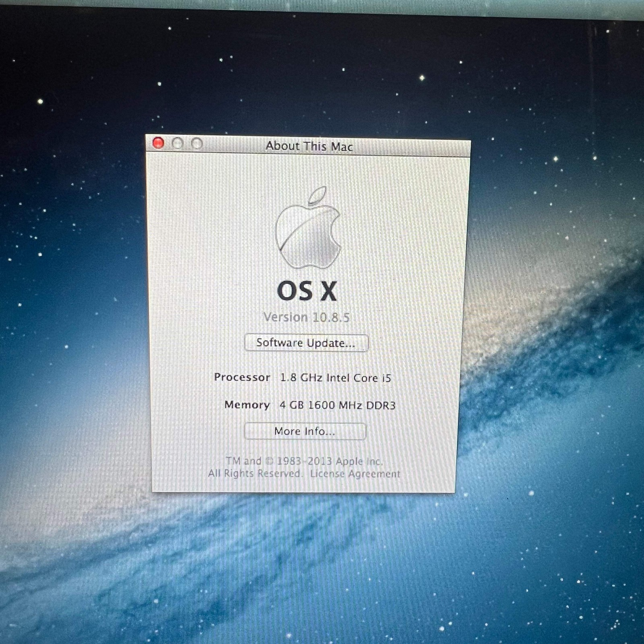
Task: Click the gray minimize window button
Action: click(178, 143)
